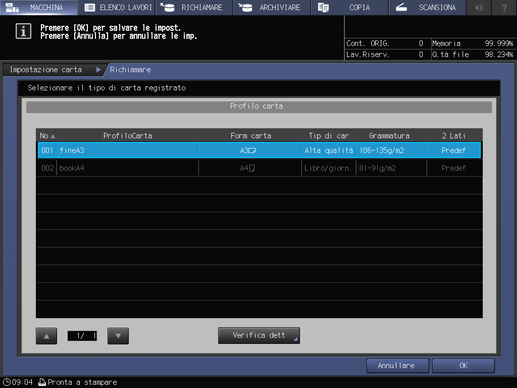Open the MACCHINA tab
Screen dimensions: 517x388
pyautogui.click(x=38, y=7)
